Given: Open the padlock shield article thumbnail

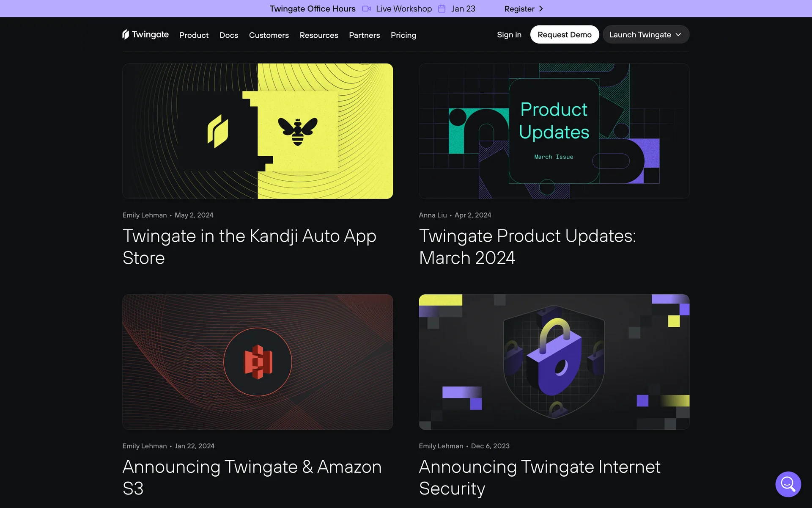Looking at the screenshot, I should click(x=554, y=362).
